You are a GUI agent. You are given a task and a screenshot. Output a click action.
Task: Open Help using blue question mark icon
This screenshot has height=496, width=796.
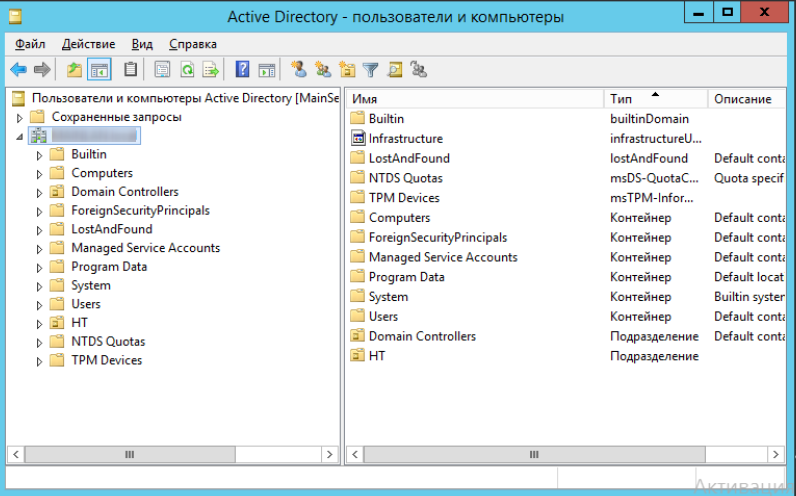tap(242, 70)
